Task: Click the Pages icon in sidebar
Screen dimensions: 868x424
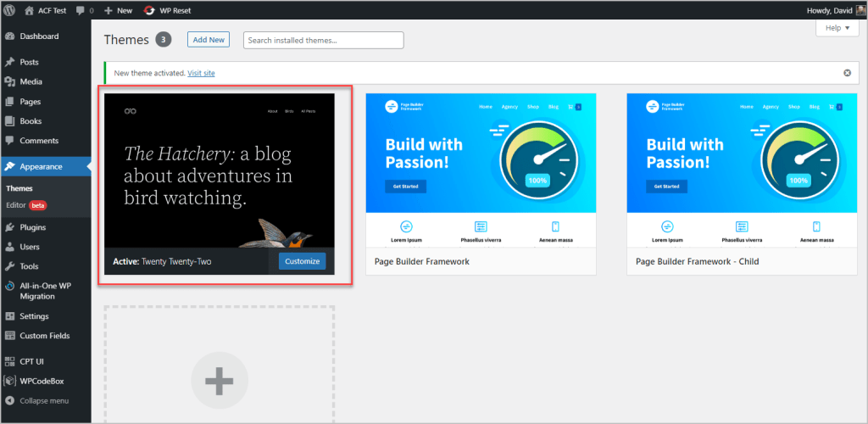Action: 9,102
